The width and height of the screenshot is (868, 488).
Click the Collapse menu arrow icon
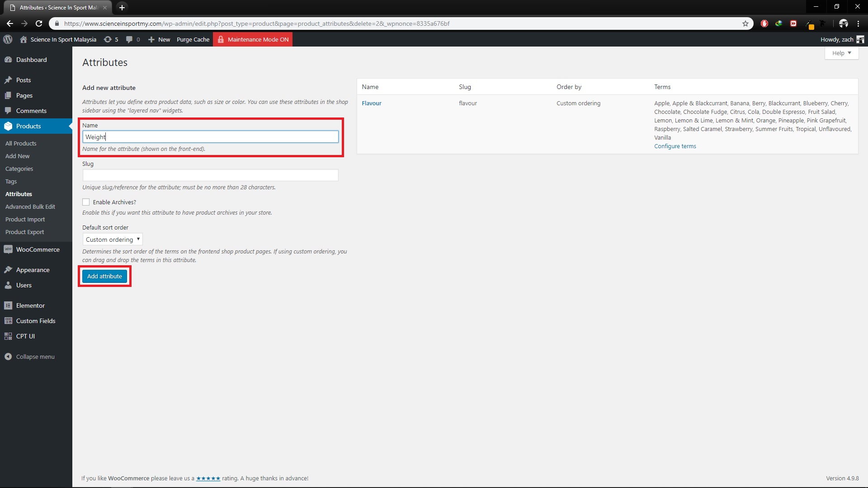(x=8, y=357)
